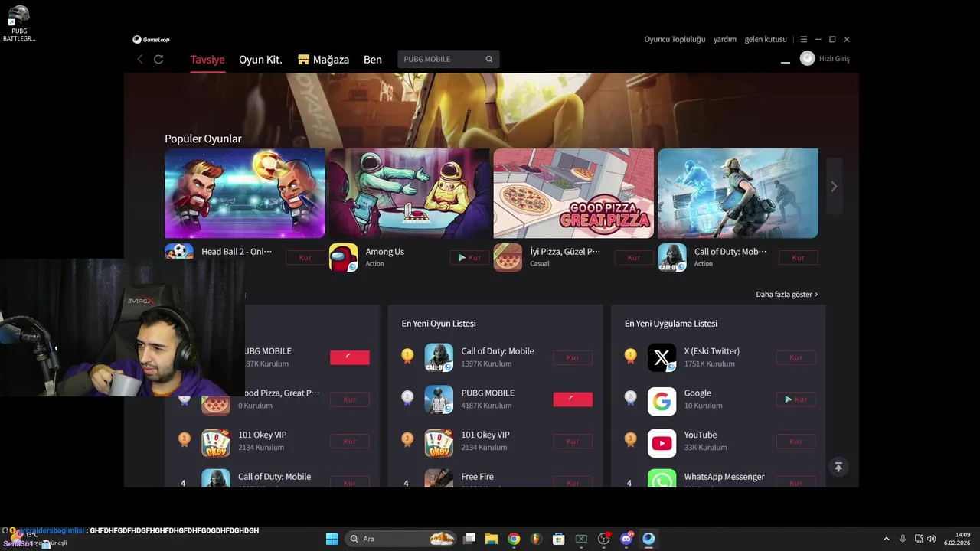Click Hızlı Giriş login text
The width and height of the screenshot is (980, 551).
click(x=835, y=59)
